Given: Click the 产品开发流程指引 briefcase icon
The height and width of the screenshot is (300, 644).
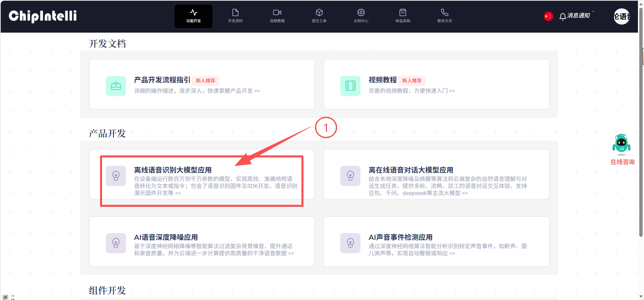Looking at the screenshot, I should pyautogui.click(x=116, y=86).
